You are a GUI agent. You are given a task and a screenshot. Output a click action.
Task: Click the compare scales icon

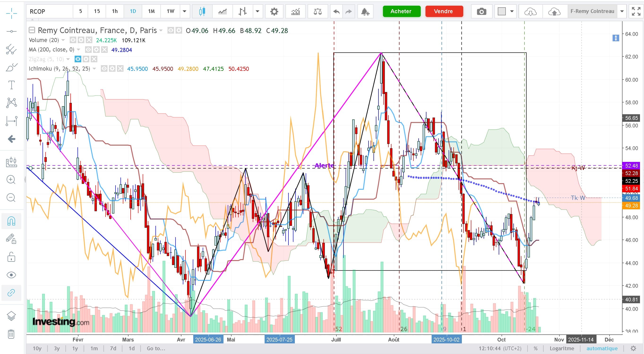point(318,12)
